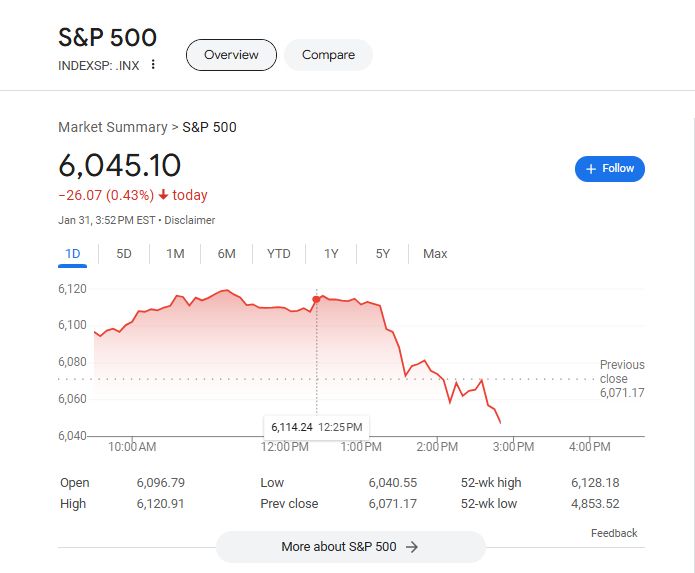Image resolution: width=695 pixels, height=573 pixels.
Task: Show the 6M chart range
Action: point(226,254)
